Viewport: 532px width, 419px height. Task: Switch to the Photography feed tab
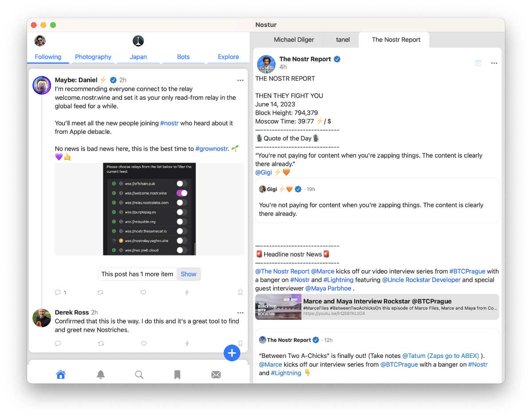[93, 57]
